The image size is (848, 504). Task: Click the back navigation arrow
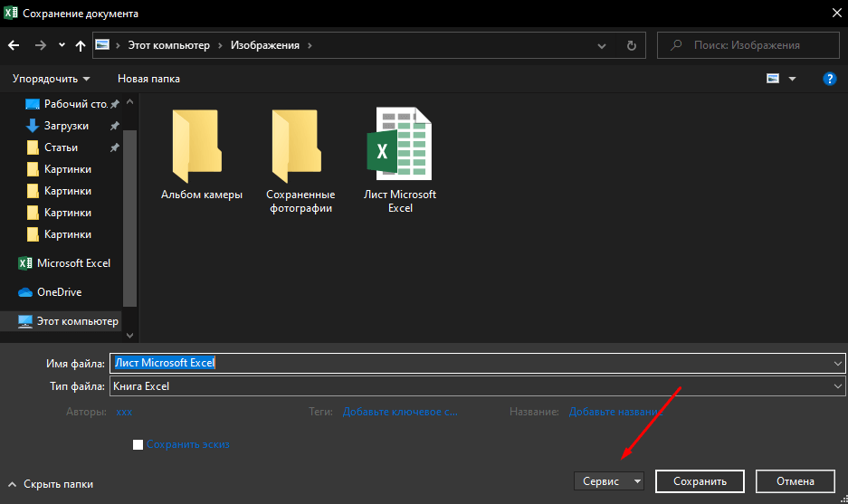pyautogui.click(x=14, y=45)
